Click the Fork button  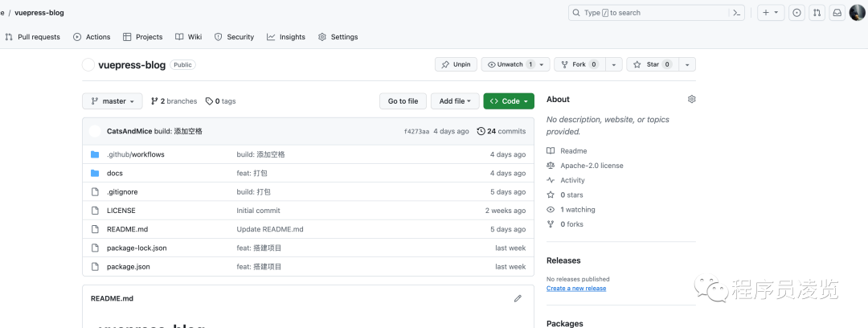(x=580, y=65)
